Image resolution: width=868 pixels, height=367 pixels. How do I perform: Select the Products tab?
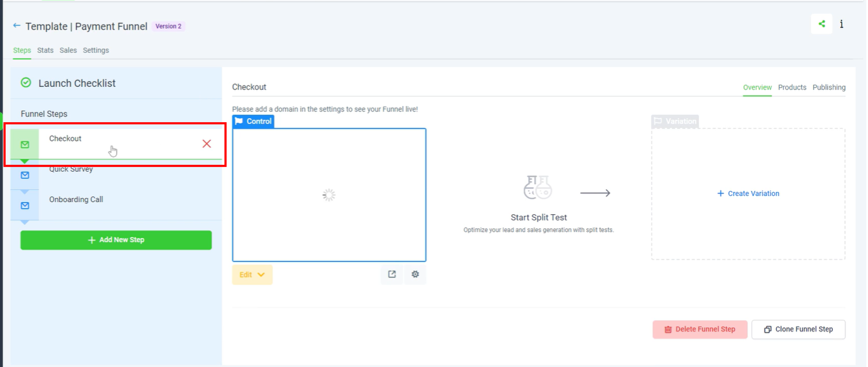point(792,87)
